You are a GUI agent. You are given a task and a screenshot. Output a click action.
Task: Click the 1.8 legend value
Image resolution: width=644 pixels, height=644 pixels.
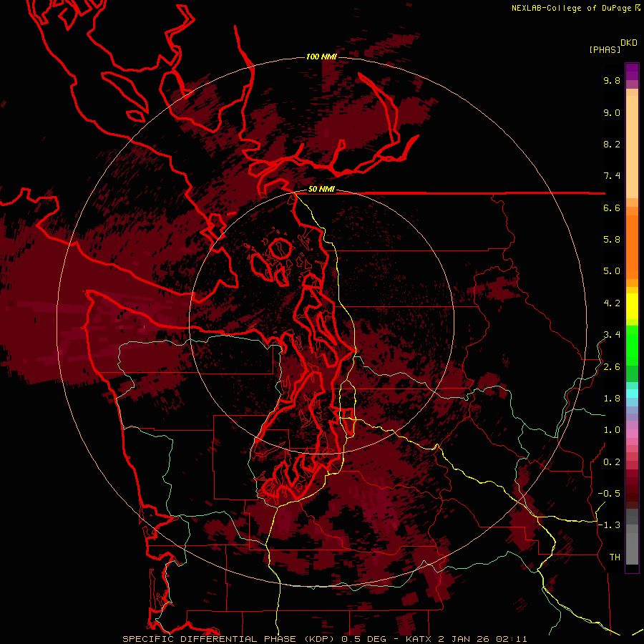[612, 399]
